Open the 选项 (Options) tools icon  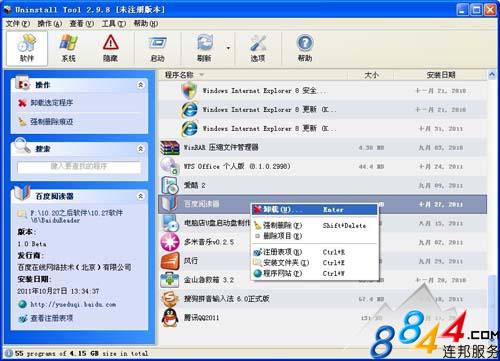tap(258, 48)
